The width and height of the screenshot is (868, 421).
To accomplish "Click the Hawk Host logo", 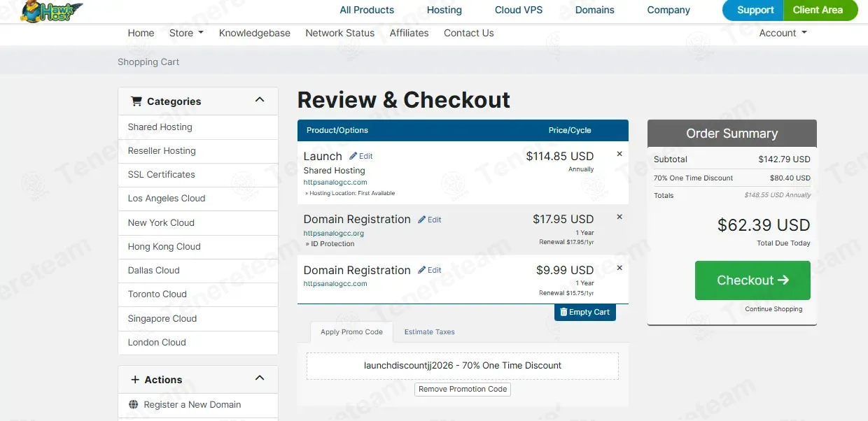I will 51,10.
